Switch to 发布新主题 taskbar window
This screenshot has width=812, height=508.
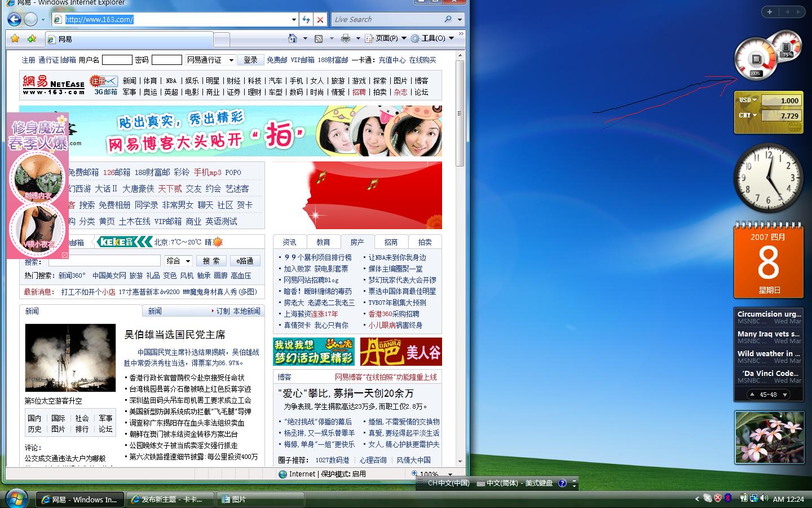(x=170, y=500)
